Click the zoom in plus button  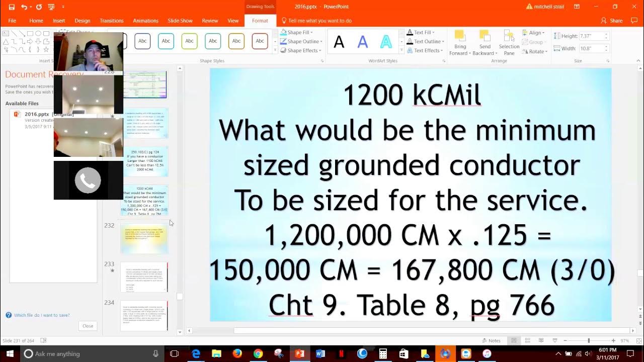click(613, 340)
